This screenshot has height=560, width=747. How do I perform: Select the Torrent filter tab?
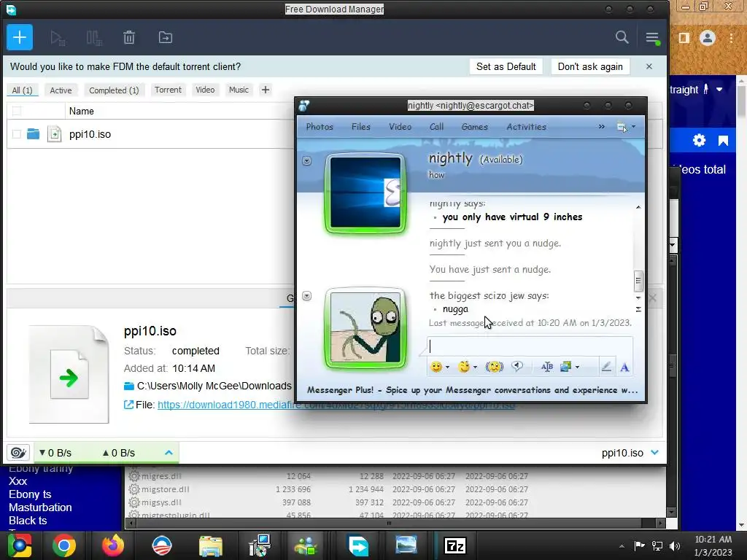coord(168,90)
